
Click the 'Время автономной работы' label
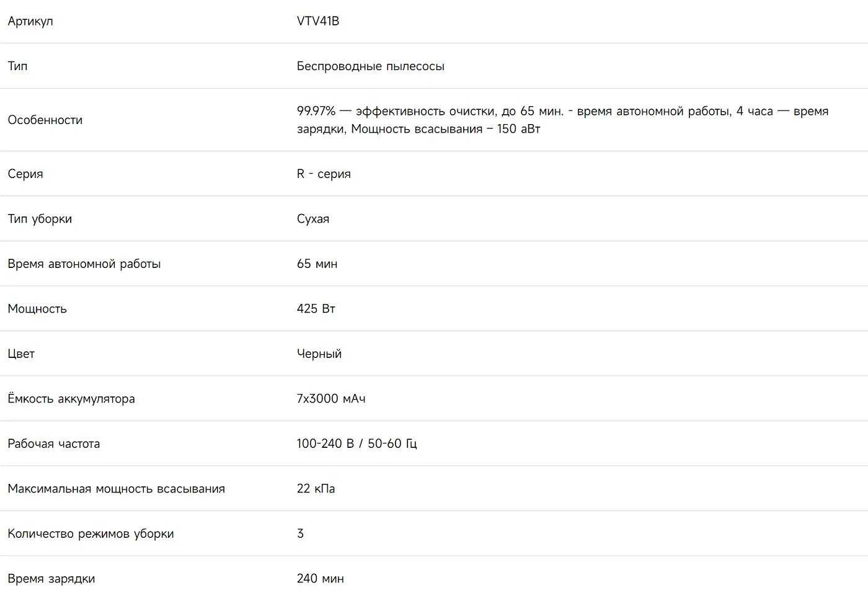[84, 264]
